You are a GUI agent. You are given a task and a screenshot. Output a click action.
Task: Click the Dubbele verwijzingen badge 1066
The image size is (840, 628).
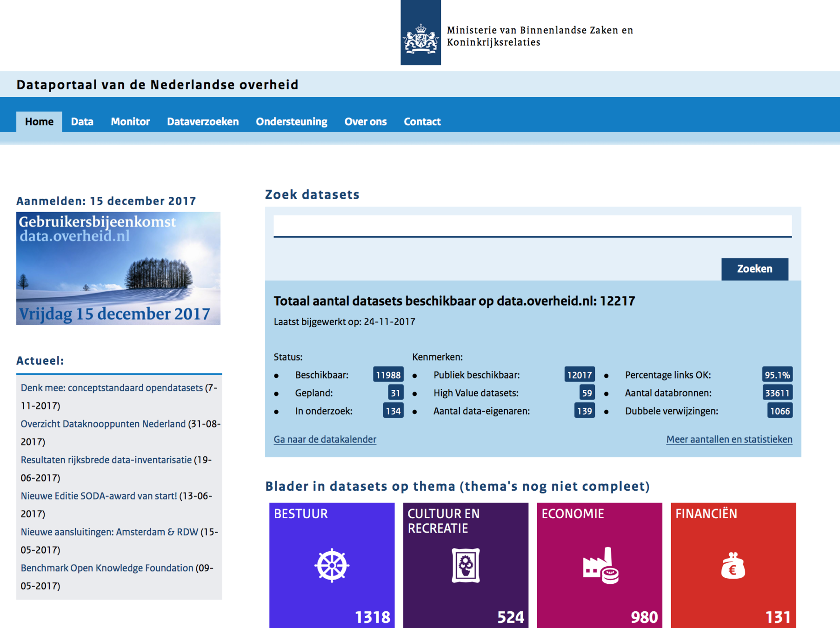[x=780, y=411]
